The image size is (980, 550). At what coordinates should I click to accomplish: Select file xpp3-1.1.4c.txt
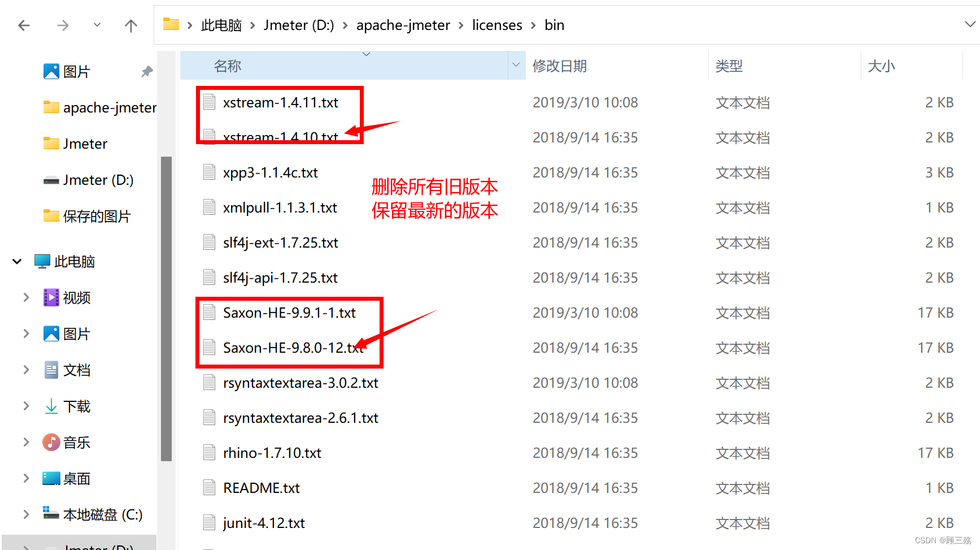tap(271, 172)
